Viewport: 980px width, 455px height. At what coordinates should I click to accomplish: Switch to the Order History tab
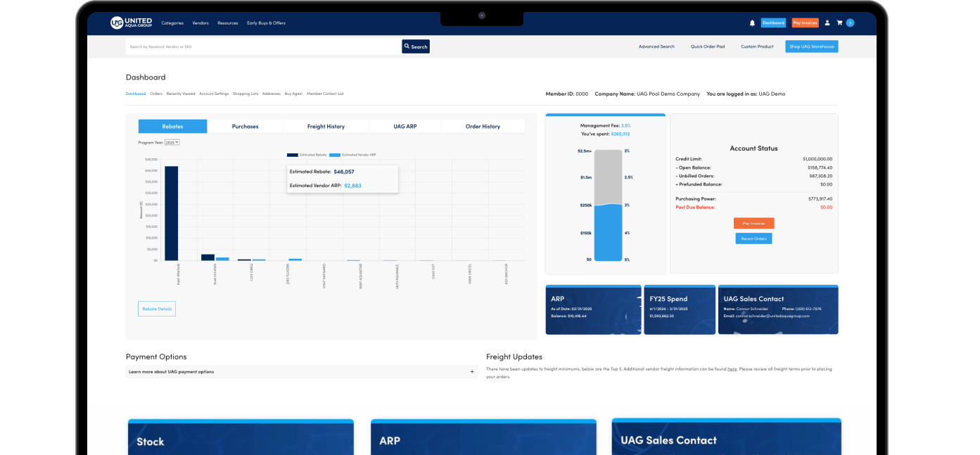pyautogui.click(x=483, y=127)
